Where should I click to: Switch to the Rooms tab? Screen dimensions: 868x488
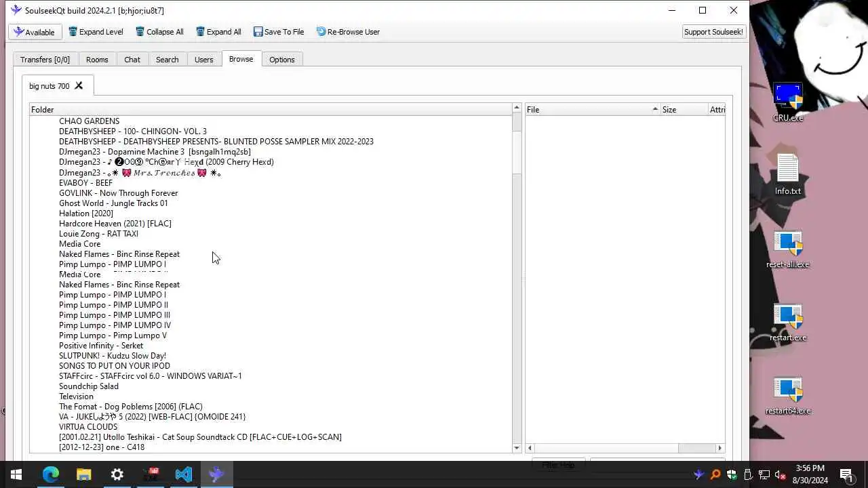[x=97, y=60]
